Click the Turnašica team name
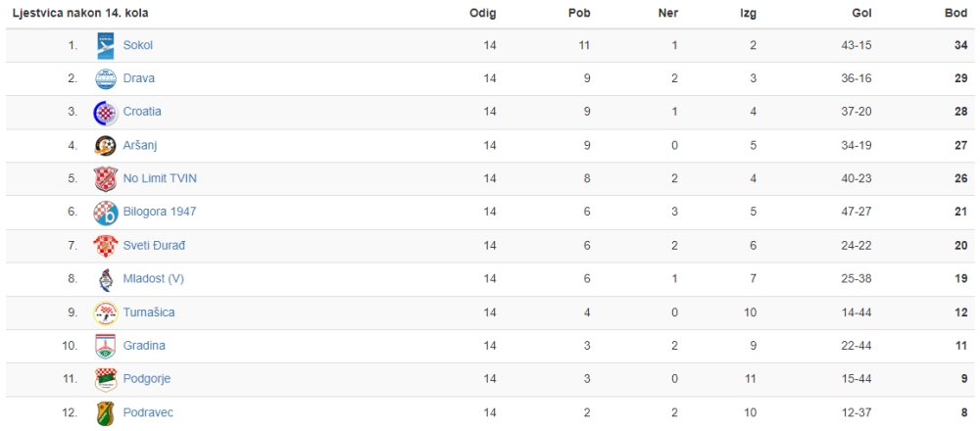The width and height of the screenshot is (980, 431). 149,312
